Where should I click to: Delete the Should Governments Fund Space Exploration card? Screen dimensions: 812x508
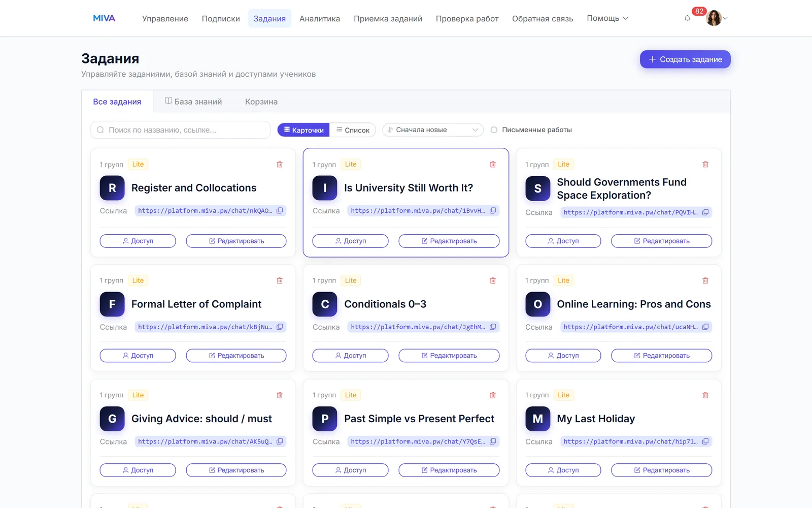point(705,164)
